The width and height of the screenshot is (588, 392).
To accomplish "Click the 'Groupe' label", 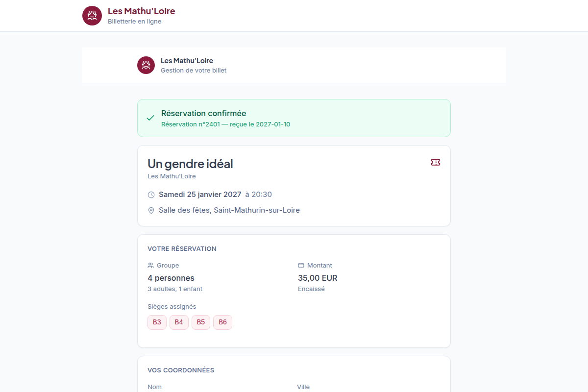I will coord(168,266).
